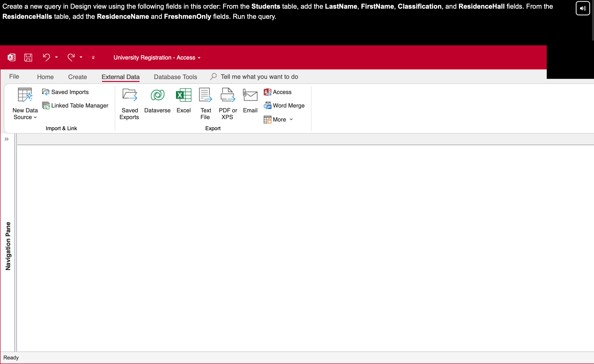Click the Undo arrow icon
Viewport: 594px width, 364px height.
click(46, 57)
